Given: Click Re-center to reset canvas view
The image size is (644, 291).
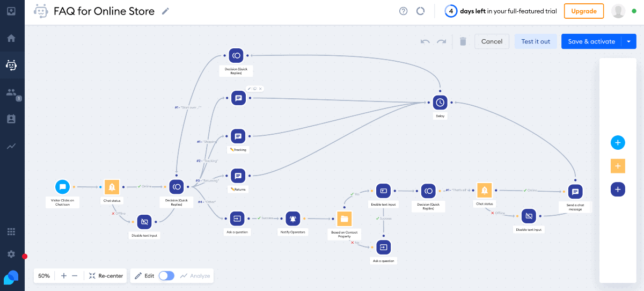Looking at the screenshot, I should (x=106, y=275).
